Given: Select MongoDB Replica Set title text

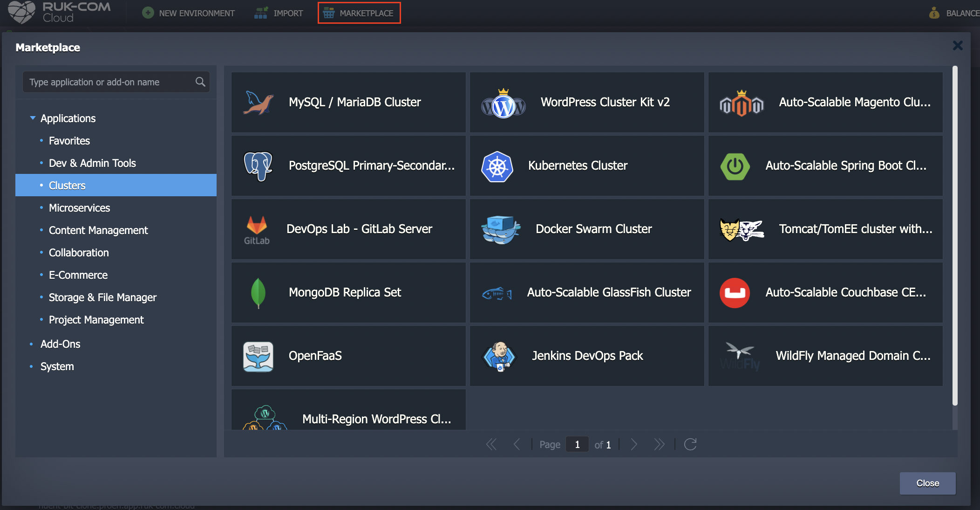Looking at the screenshot, I should tap(345, 292).
